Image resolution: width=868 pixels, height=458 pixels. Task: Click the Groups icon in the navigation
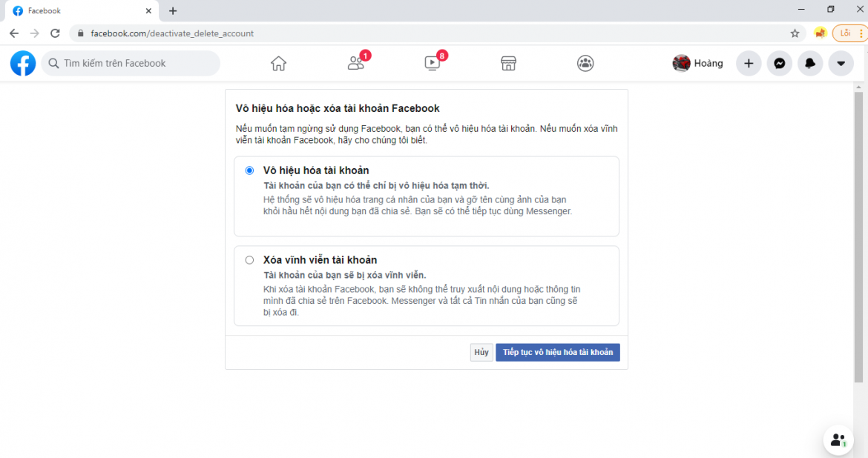pos(585,64)
